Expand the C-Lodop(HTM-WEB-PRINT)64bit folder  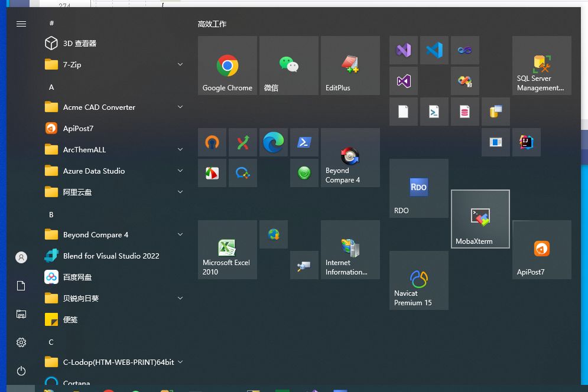click(x=180, y=362)
